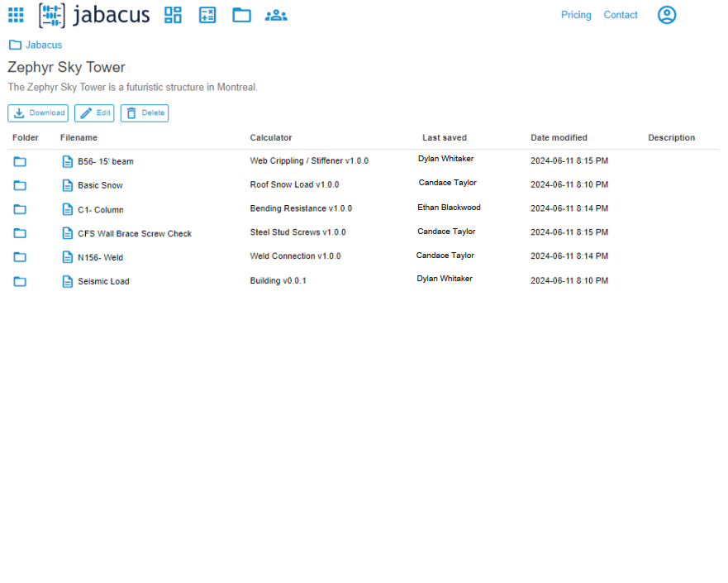Open the apps grid menu icon
The height and width of the screenshot is (583, 728).
(x=16, y=15)
